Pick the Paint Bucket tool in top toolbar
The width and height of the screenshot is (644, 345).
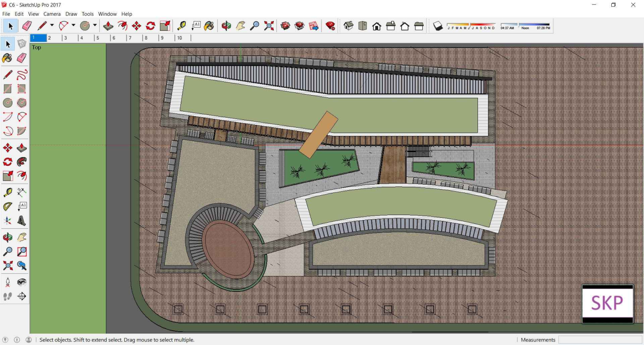click(x=209, y=26)
